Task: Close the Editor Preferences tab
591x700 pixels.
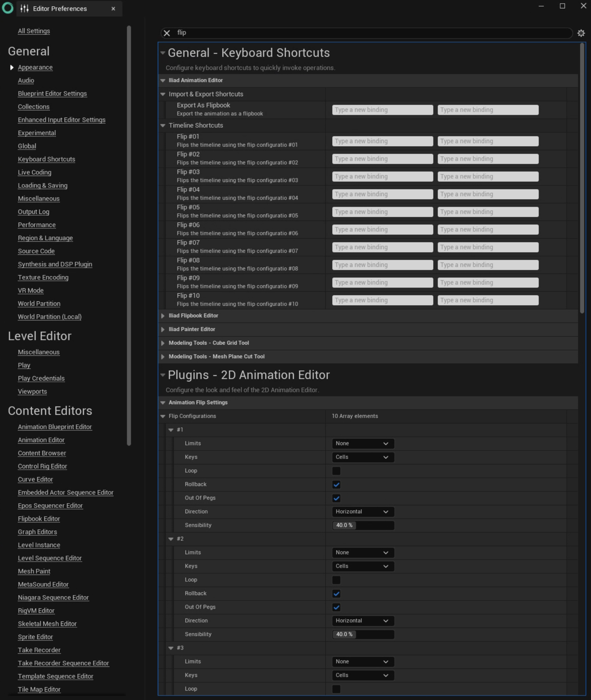Action: (x=113, y=9)
